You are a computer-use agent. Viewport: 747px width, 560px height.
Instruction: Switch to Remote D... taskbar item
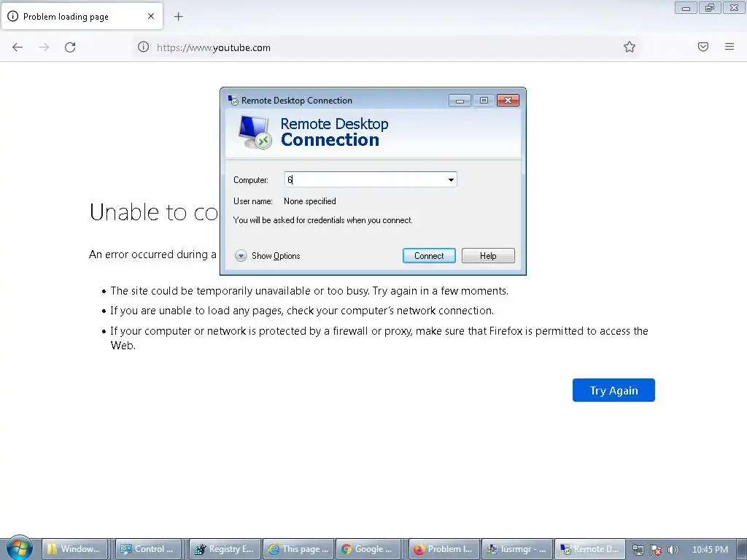pos(590,549)
